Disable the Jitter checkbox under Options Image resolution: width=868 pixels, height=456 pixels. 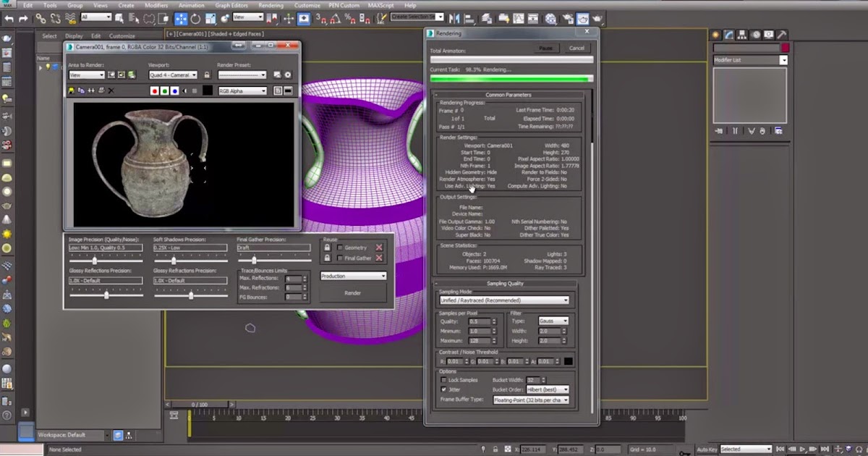click(443, 389)
